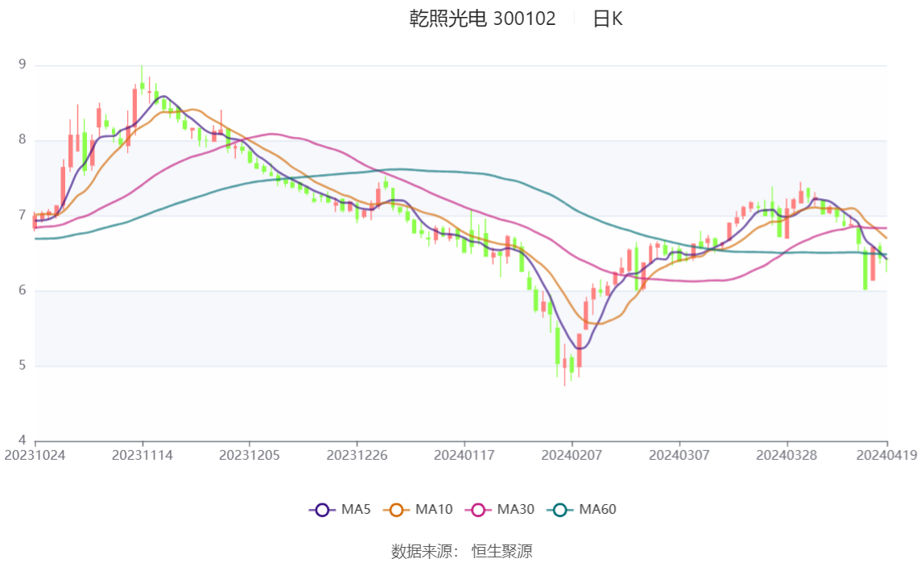Image resolution: width=924 pixels, height=563 pixels.
Task: Hide the MA5 series via its label
Action: (x=356, y=509)
